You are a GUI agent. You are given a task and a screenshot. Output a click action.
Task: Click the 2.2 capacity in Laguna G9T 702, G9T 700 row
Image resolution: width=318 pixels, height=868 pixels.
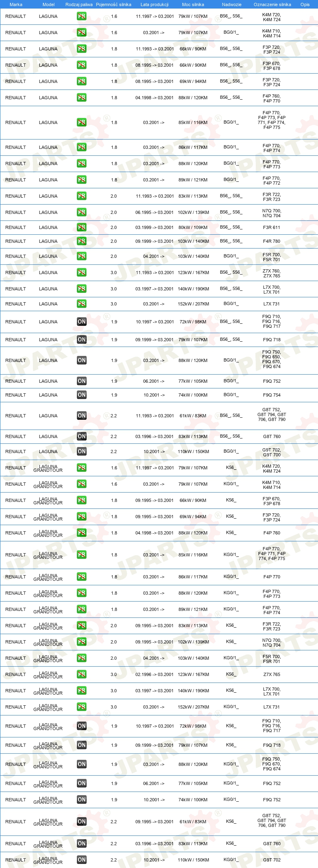(114, 451)
